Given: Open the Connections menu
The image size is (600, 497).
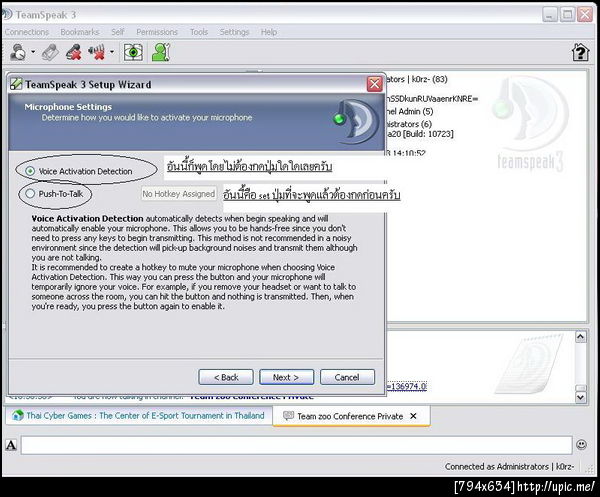Looking at the screenshot, I should tap(27, 32).
